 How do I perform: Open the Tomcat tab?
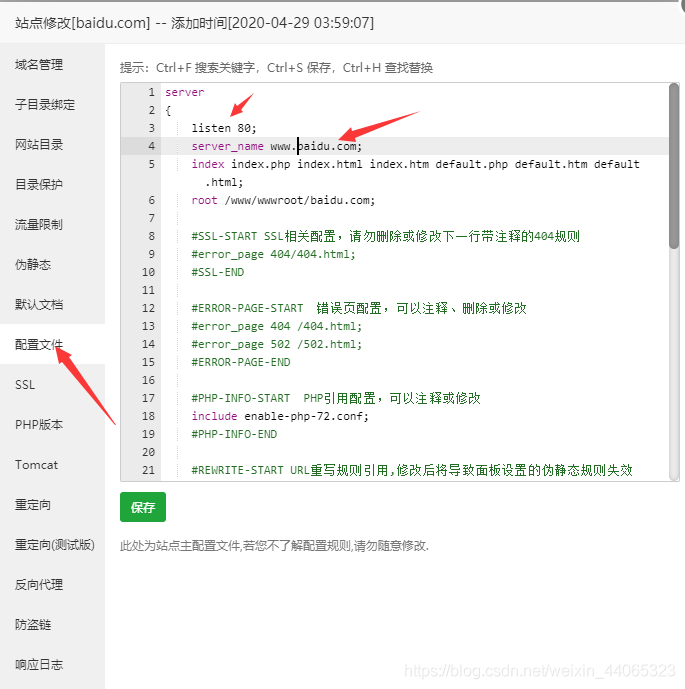(x=36, y=464)
